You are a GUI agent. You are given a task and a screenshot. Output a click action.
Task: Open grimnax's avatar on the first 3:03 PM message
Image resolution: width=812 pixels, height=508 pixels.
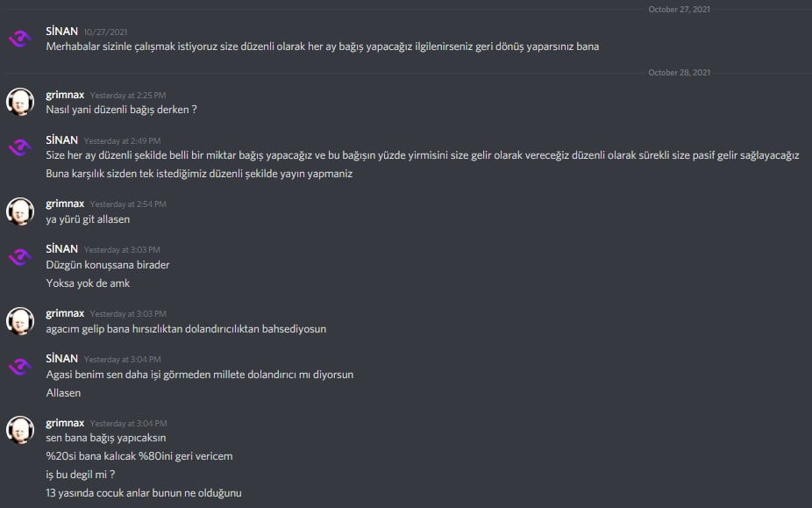[x=19, y=321]
